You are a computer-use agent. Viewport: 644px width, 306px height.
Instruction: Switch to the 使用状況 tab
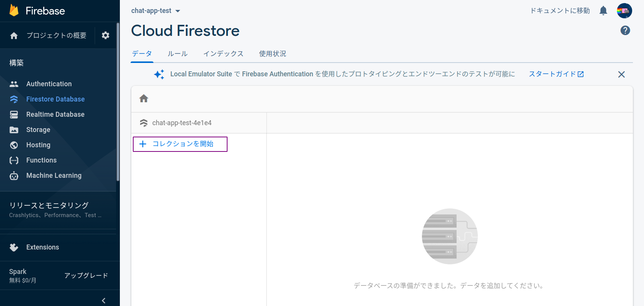(x=273, y=54)
